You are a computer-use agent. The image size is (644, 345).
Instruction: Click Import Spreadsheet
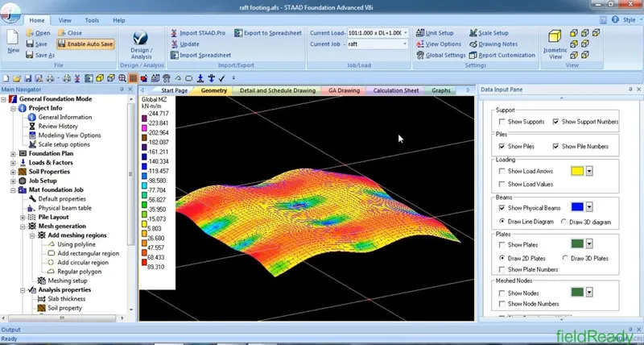click(x=200, y=55)
